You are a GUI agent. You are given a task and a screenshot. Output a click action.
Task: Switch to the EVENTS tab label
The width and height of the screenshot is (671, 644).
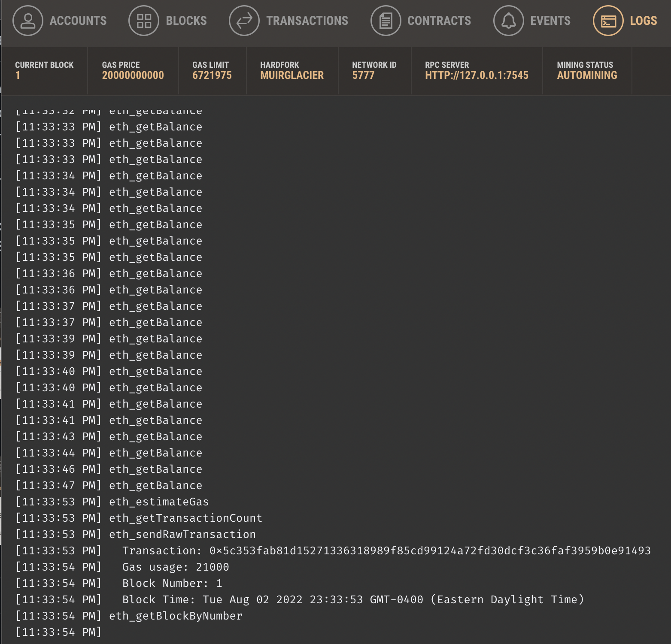point(550,21)
